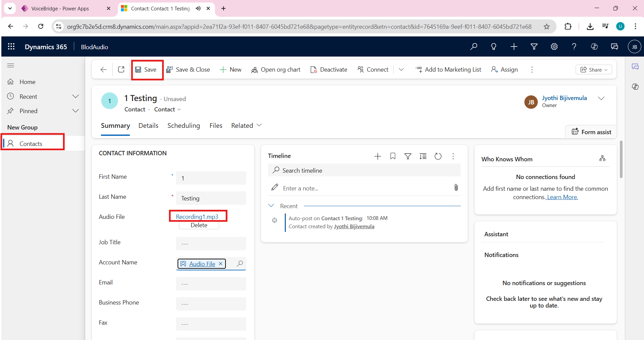Click the Job Title input field
This screenshot has height=340, width=644.
pos(211,244)
